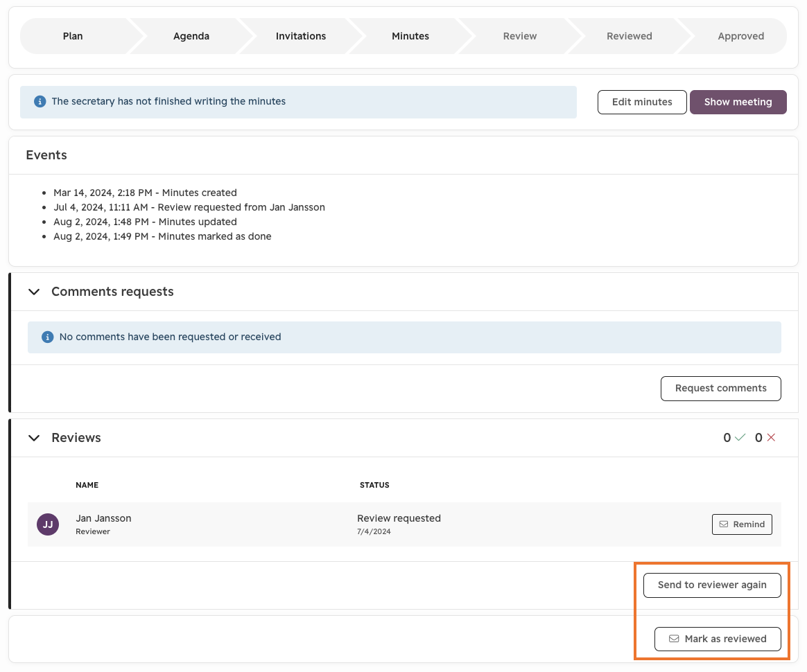Click the JJ avatar for Jan Jansson
This screenshot has width=807, height=672.
(x=48, y=524)
